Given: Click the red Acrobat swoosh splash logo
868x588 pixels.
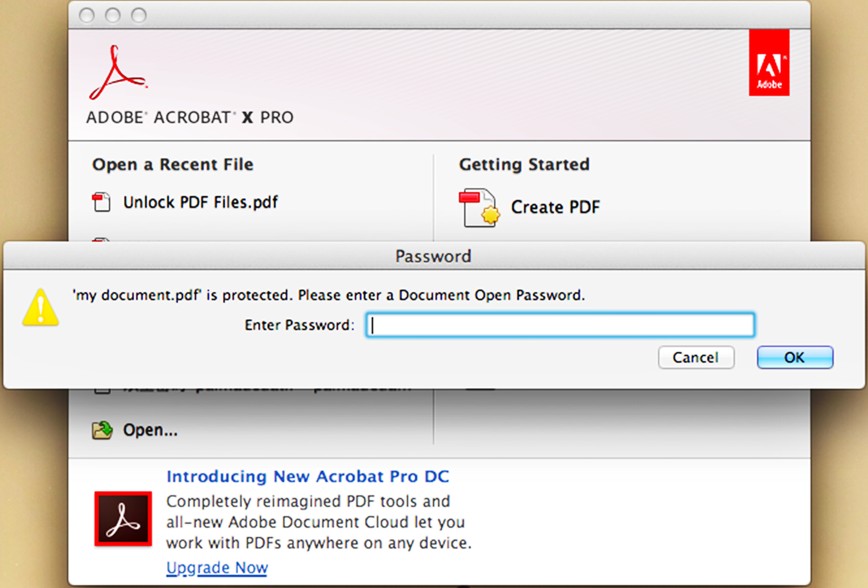Looking at the screenshot, I should (x=117, y=71).
